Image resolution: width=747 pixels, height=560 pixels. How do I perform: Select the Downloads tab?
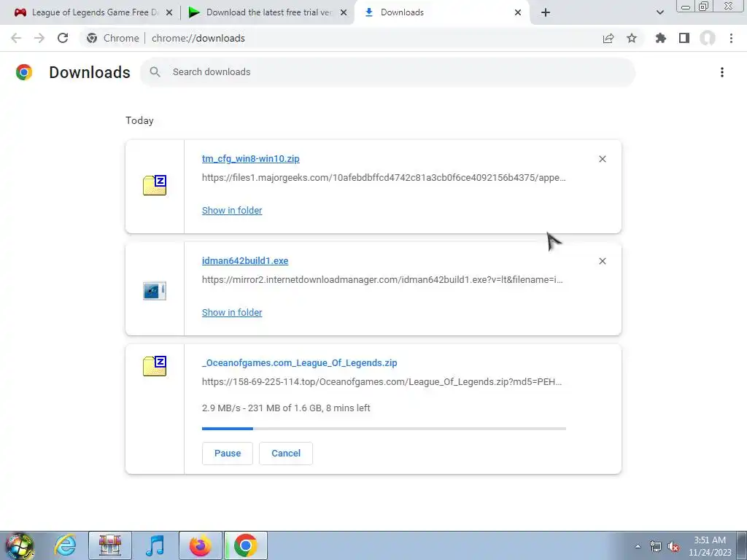(441, 12)
